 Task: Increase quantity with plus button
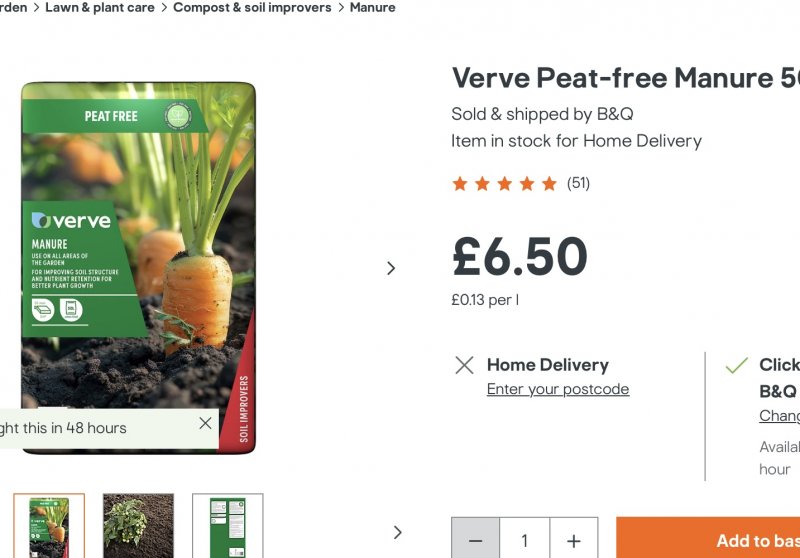(574, 540)
